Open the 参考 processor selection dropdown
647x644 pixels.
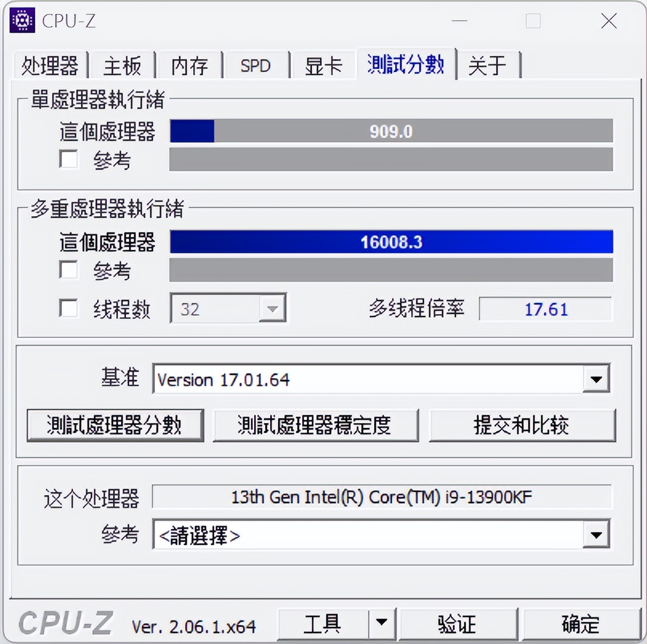tap(597, 535)
